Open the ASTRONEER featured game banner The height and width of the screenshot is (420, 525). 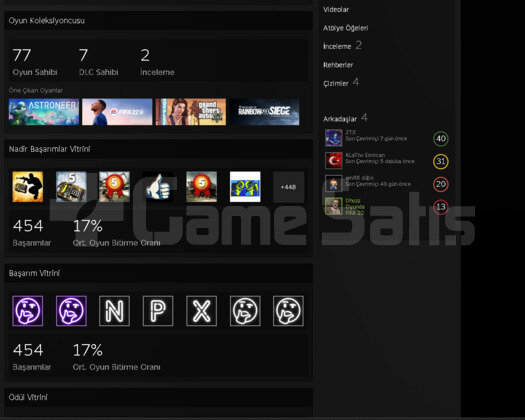click(44, 112)
